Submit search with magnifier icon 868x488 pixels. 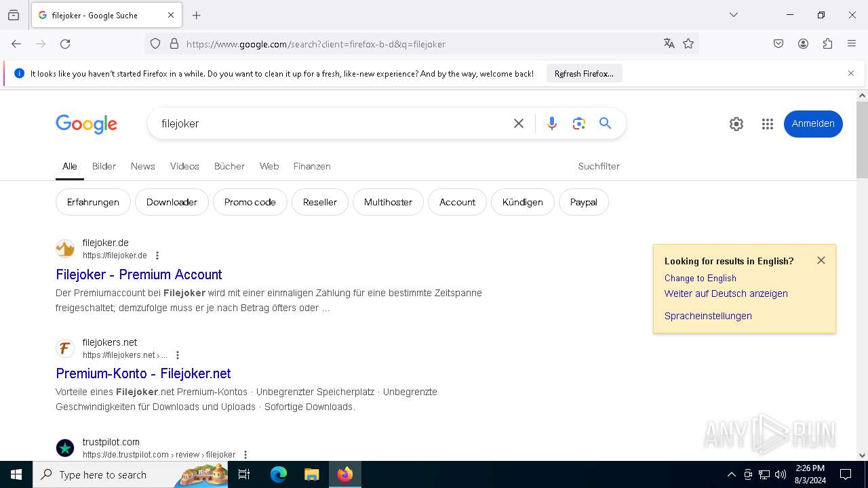(605, 123)
